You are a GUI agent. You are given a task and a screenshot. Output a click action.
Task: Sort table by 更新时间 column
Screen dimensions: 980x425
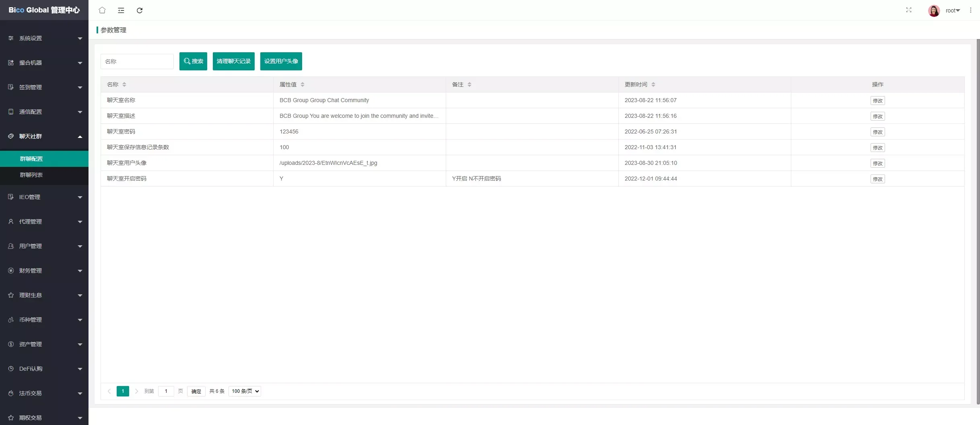[x=653, y=84]
